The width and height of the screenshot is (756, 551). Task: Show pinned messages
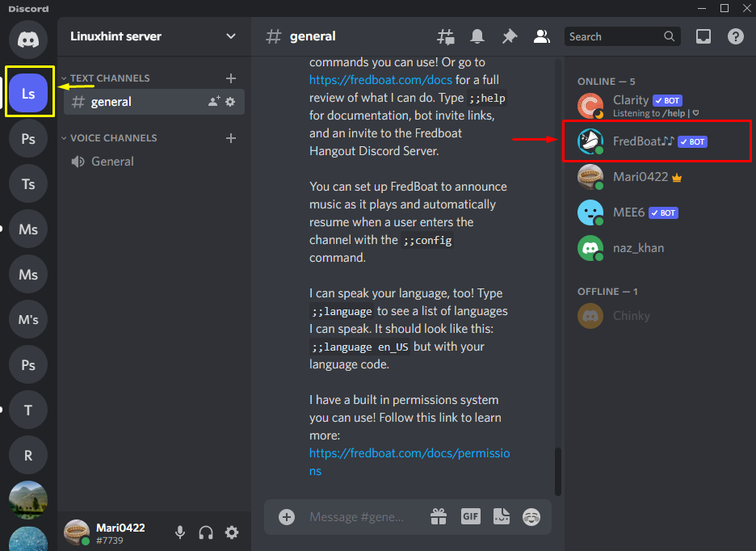click(x=509, y=36)
